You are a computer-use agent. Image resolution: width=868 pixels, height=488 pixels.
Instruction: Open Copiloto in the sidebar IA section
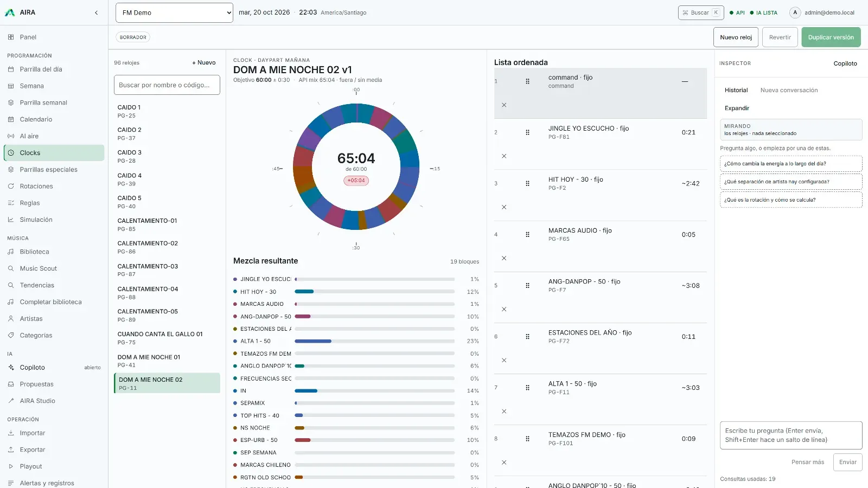point(54,368)
